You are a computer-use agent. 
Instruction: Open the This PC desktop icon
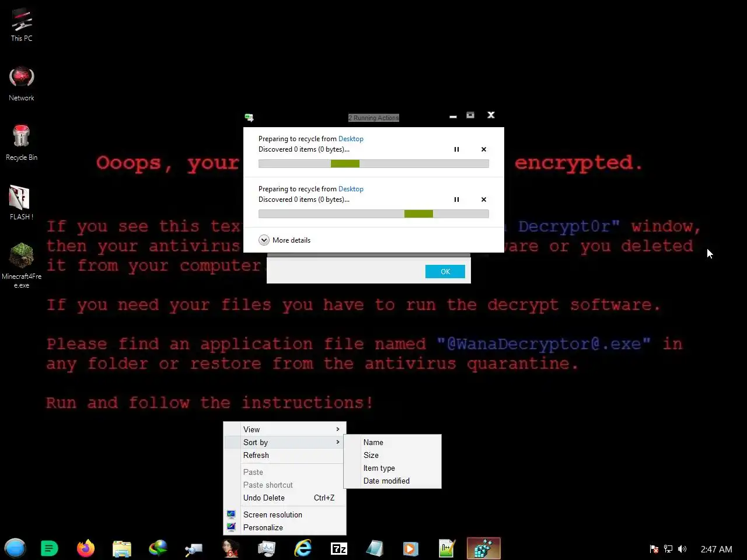coord(22,25)
